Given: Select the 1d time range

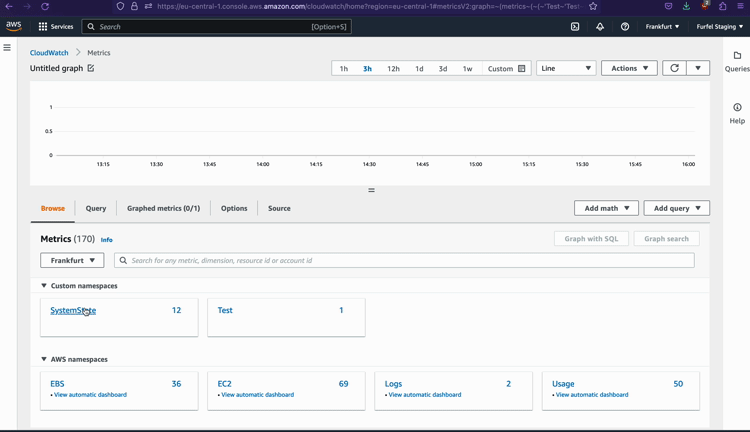Looking at the screenshot, I should point(419,68).
